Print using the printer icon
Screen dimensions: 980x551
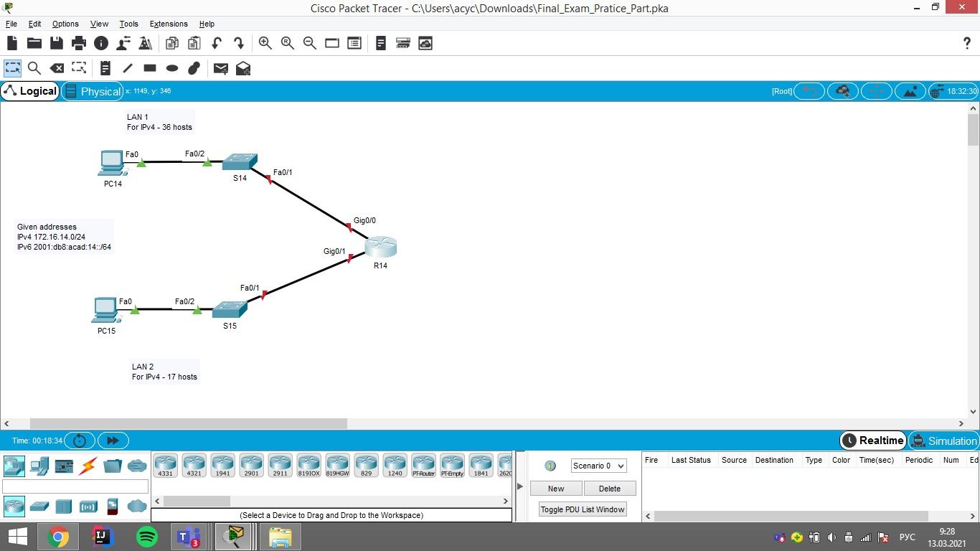click(x=79, y=43)
